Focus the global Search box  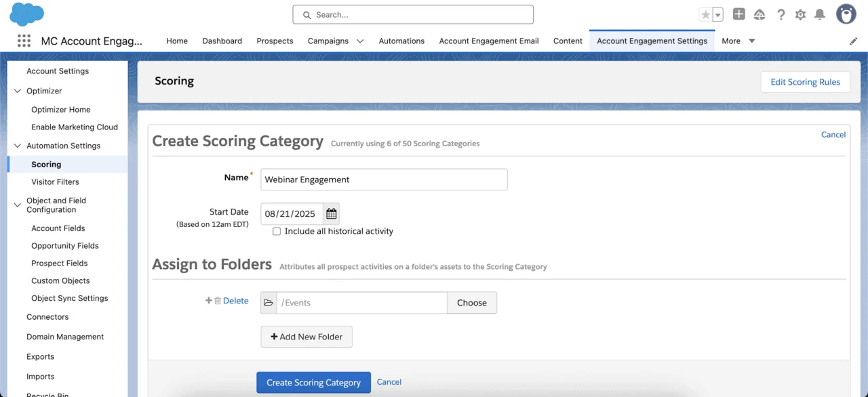tap(413, 15)
